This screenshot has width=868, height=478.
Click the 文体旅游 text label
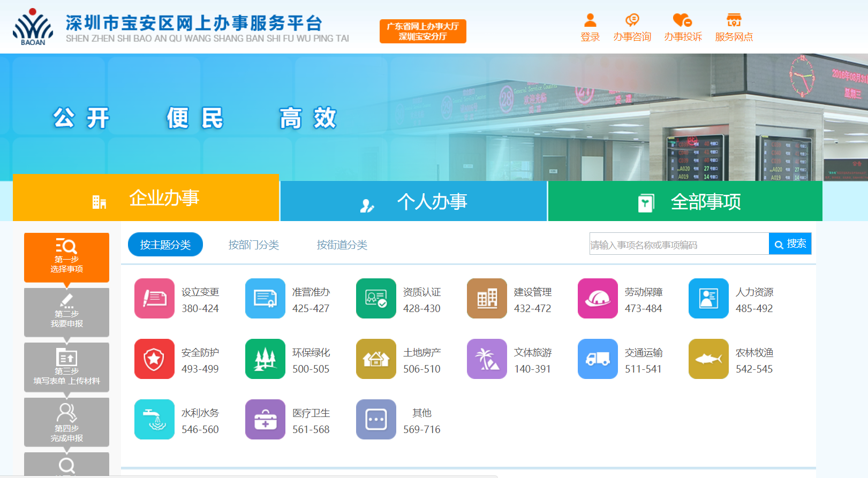[533, 352]
